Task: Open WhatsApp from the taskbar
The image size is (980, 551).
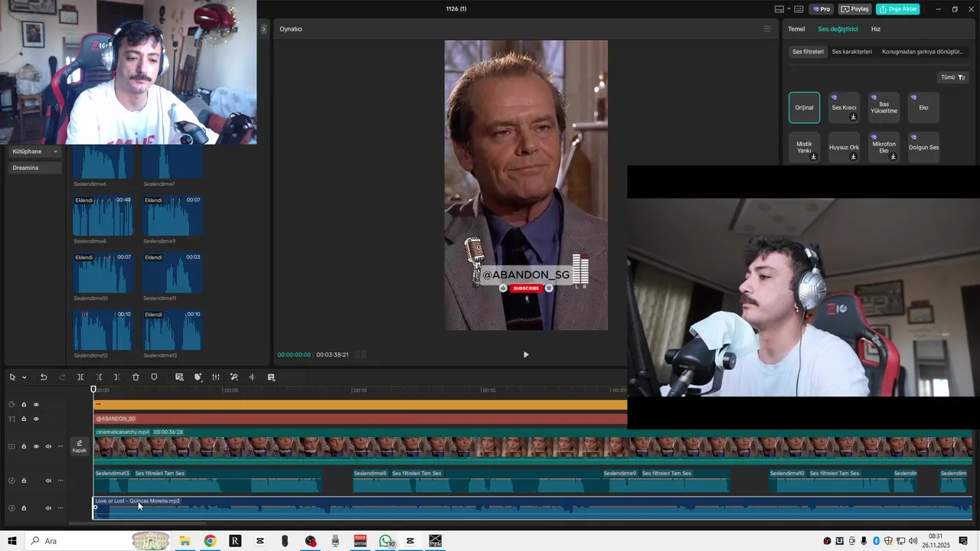Action: pyautogui.click(x=386, y=541)
